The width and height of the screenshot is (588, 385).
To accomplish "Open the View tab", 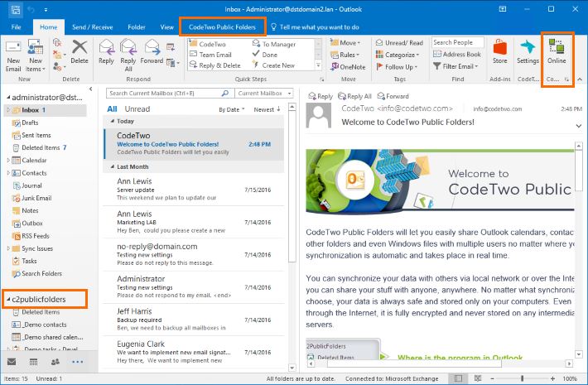I will (x=166, y=27).
